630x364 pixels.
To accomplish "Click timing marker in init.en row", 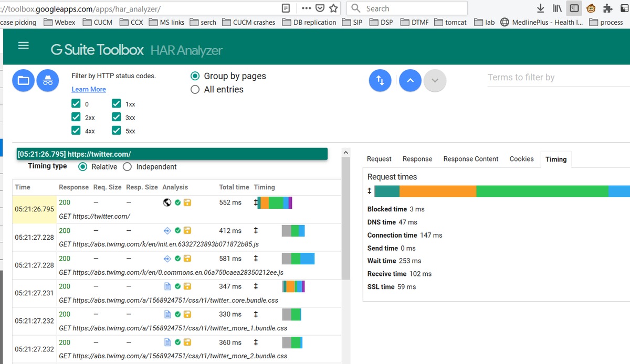I will tap(256, 230).
